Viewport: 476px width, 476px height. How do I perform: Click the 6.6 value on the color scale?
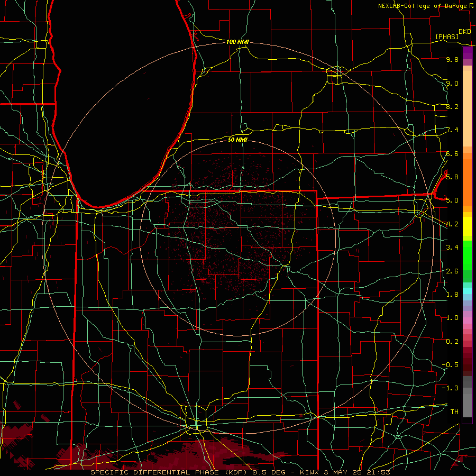click(x=452, y=153)
